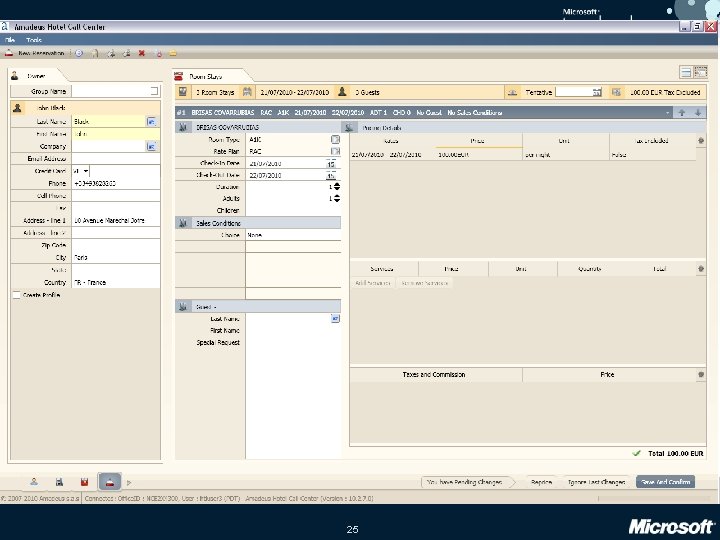Move room stay up with arrow
Screen dimensions: 720x540
coord(682,112)
